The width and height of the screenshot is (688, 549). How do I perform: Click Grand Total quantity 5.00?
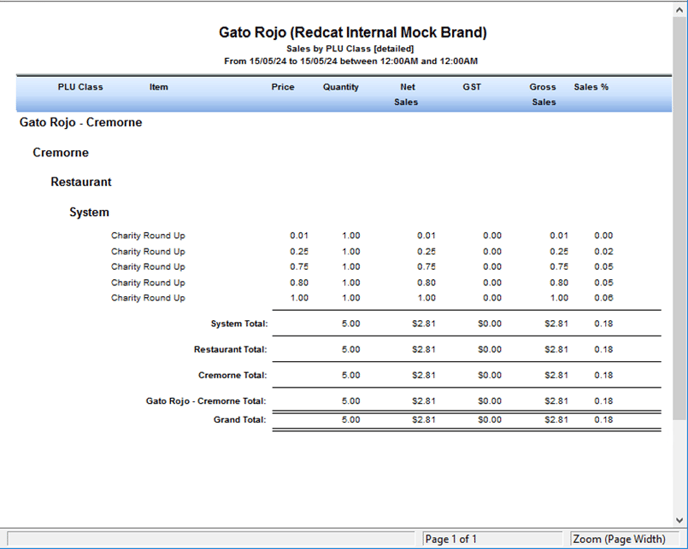coord(351,420)
